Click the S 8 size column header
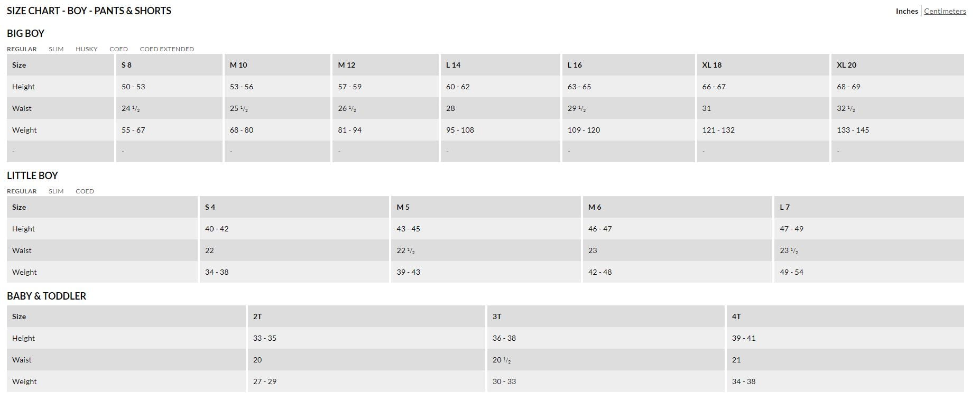The image size is (980, 410). [x=126, y=65]
